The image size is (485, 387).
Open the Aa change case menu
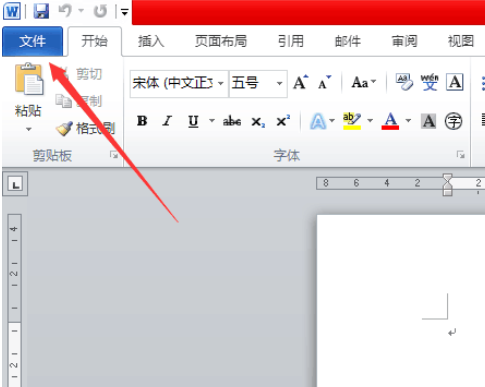pos(363,82)
